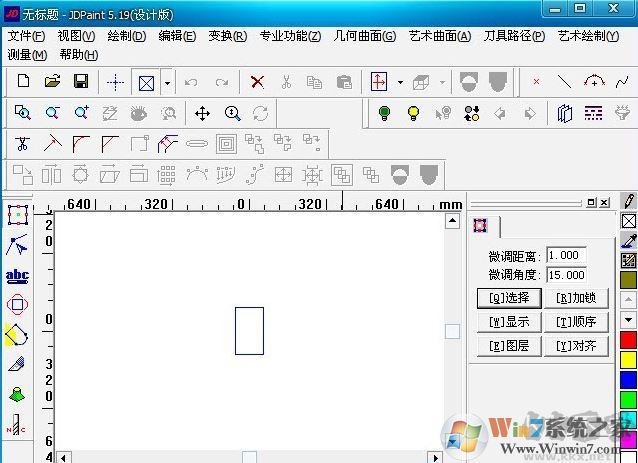Click the Open folder icon
Image resolution: width=638 pixels, height=463 pixels.
point(52,81)
